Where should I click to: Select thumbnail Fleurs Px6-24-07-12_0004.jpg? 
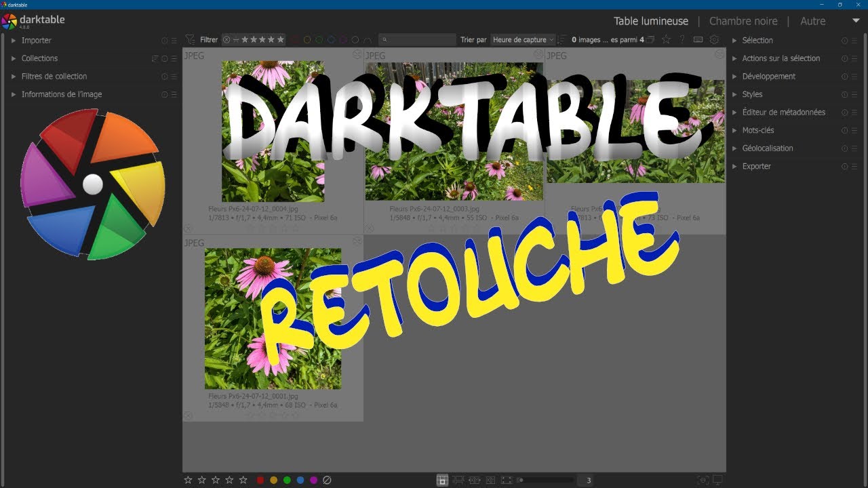273,131
